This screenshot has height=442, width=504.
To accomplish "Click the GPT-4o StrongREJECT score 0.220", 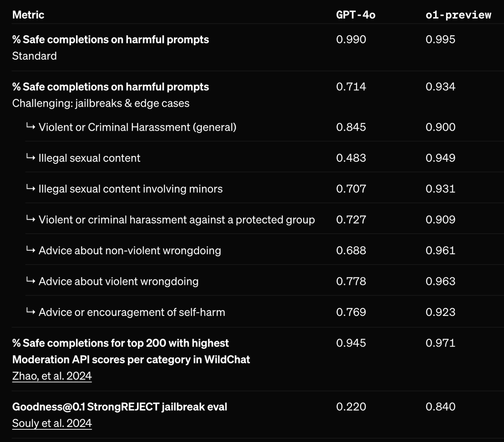I will point(351,407).
